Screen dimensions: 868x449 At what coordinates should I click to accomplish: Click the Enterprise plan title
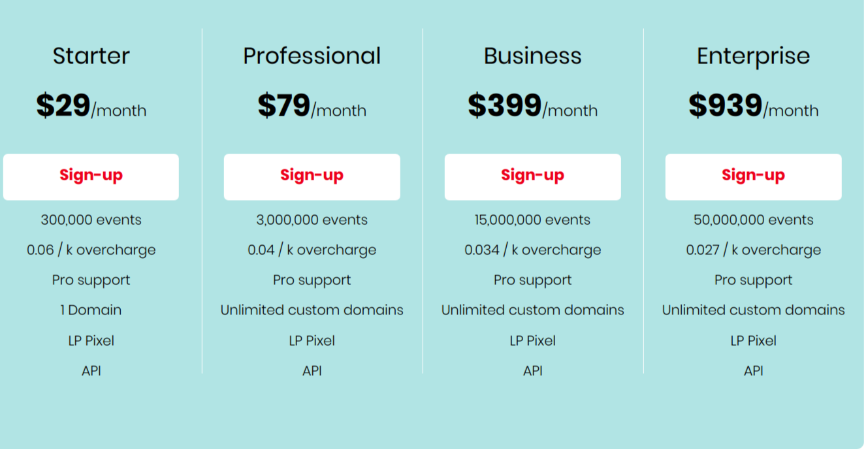753,56
